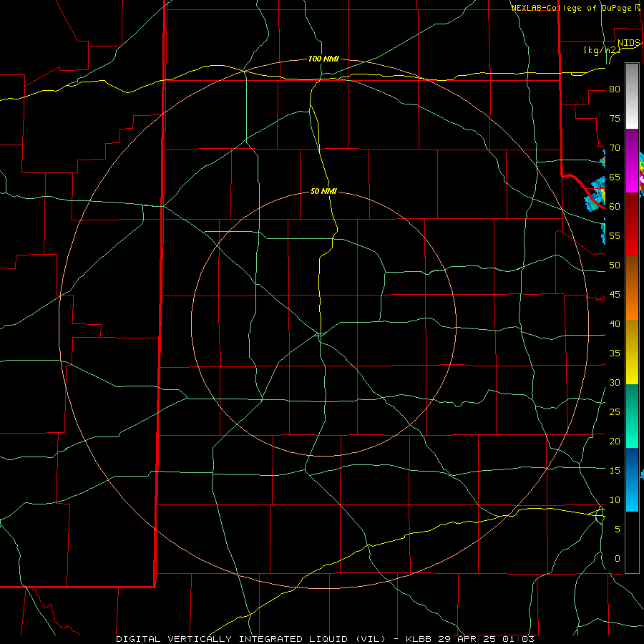Click the 15 value on the VIL scale

point(615,471)
